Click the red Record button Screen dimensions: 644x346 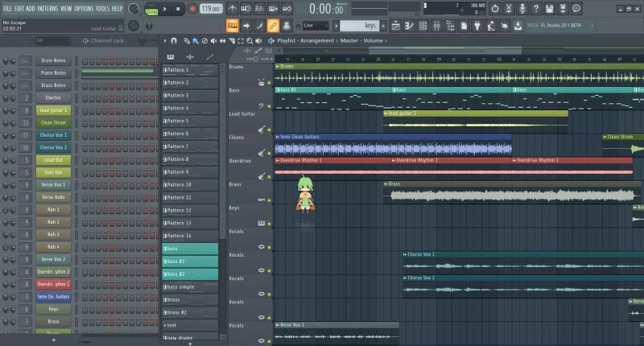click(192, 9)
